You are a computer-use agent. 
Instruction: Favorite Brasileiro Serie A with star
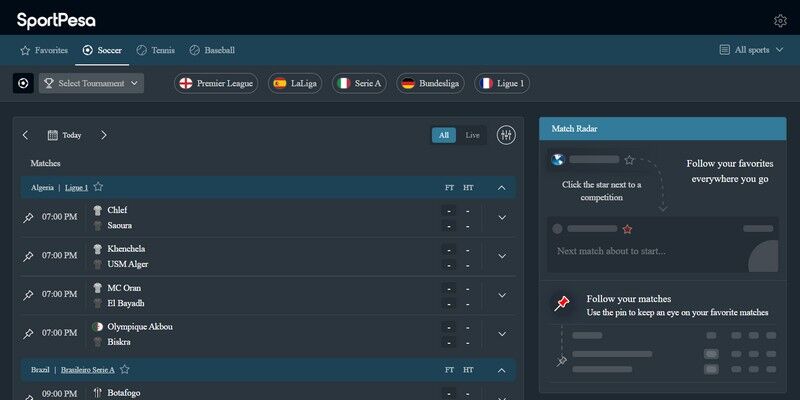point(124,369)
